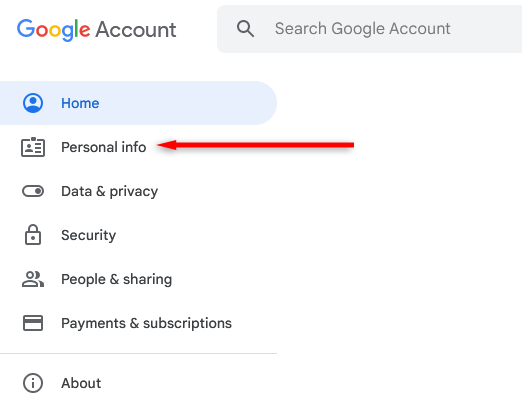This screenshot has width=522, height=399.
Task: Open the Security settings page
Action: 138,235
